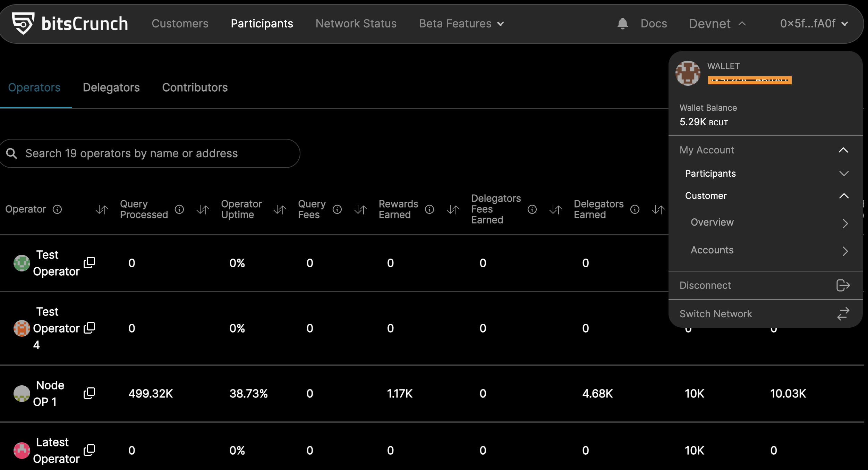
Task: Click the Delegators Fees Earned info icon
Action: pos(532,209)
